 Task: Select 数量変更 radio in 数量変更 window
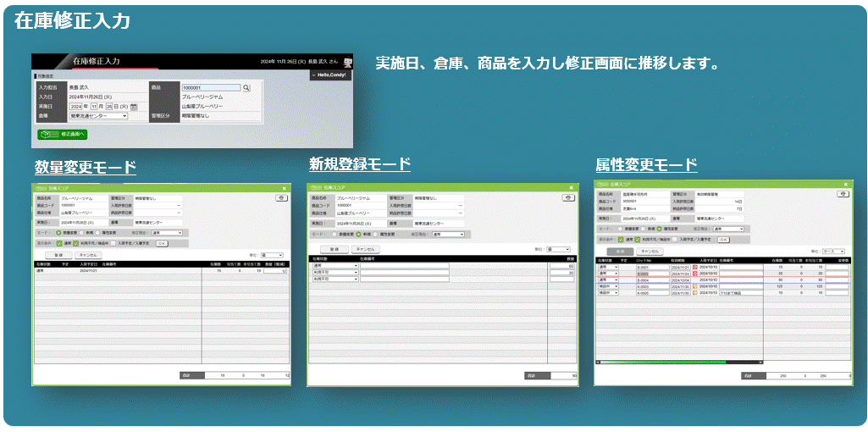click(x=58, y=233)
